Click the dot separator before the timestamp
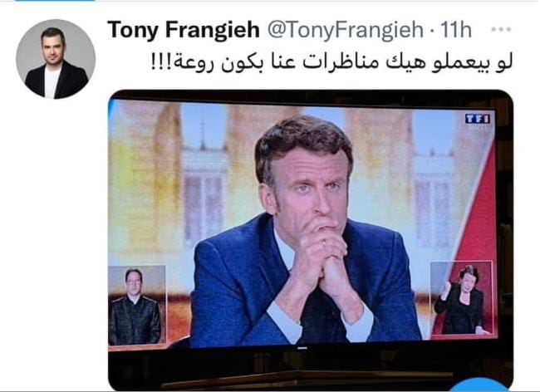 point(432,30)
